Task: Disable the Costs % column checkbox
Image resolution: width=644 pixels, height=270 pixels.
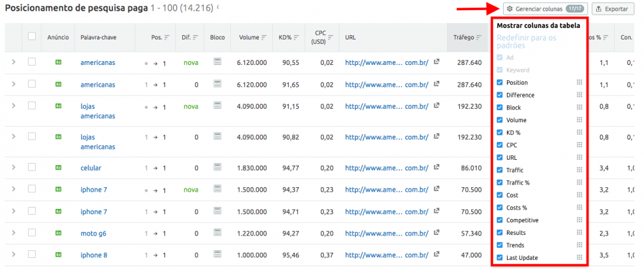Action: click(x=499, y=207)
